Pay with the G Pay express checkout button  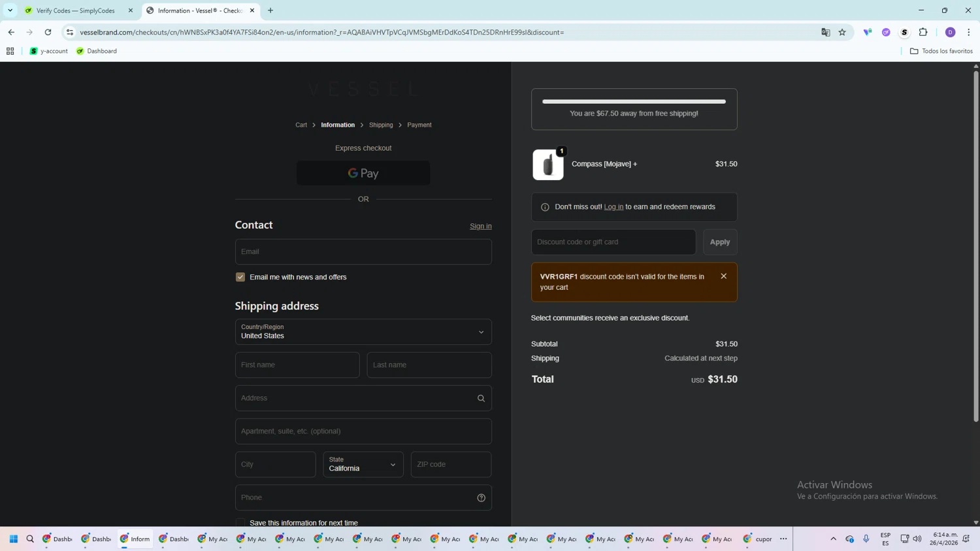(363, 173)
